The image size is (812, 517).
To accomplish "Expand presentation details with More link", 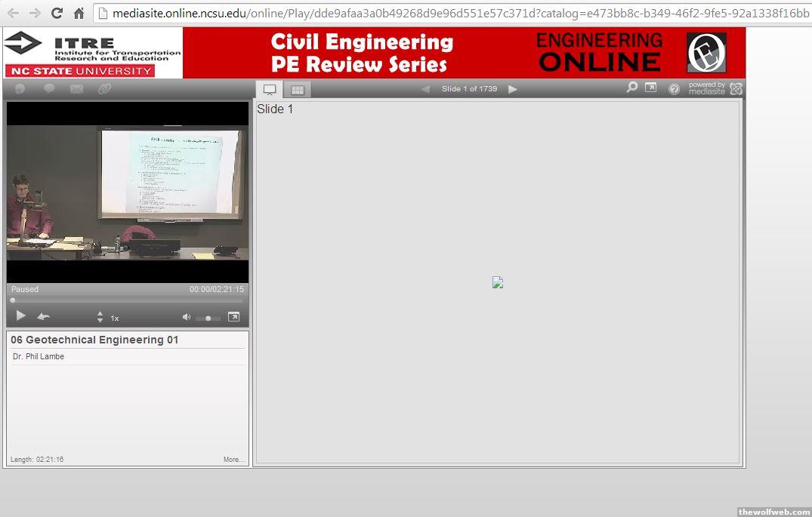I will pyautogui.click(x=233, y=460).
